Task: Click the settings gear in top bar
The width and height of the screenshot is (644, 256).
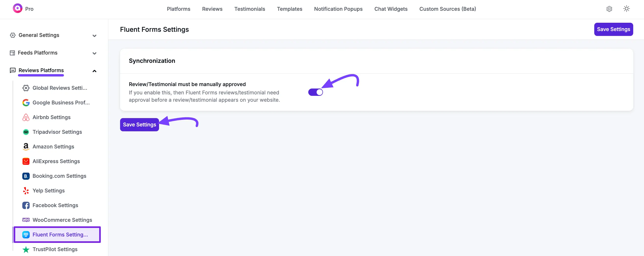Action: click(609, 9)
